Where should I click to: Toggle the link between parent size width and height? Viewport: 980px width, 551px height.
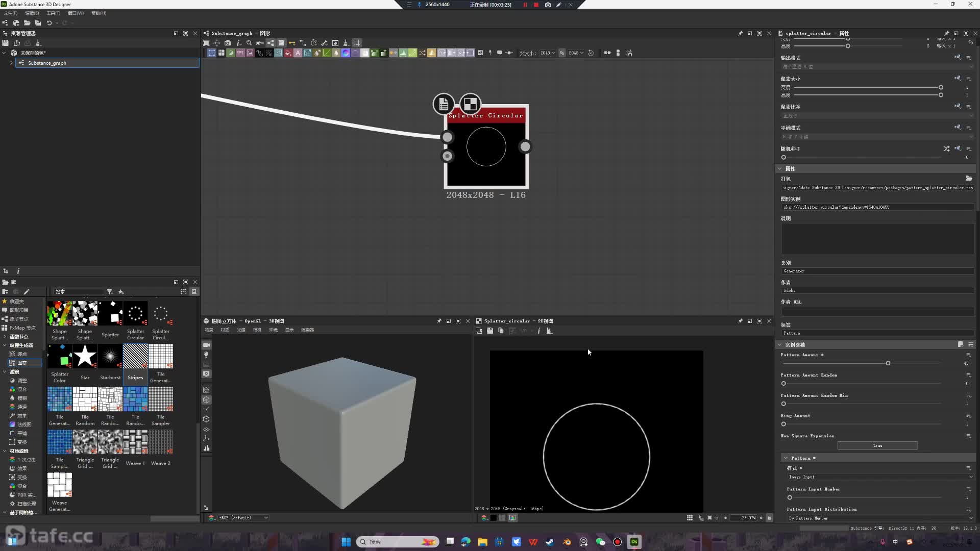(x=561, y=53)
